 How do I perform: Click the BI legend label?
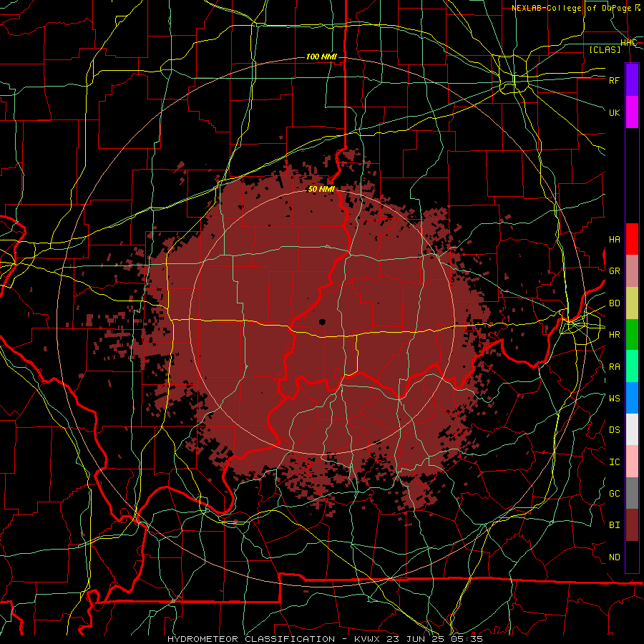tap(614, 525)
